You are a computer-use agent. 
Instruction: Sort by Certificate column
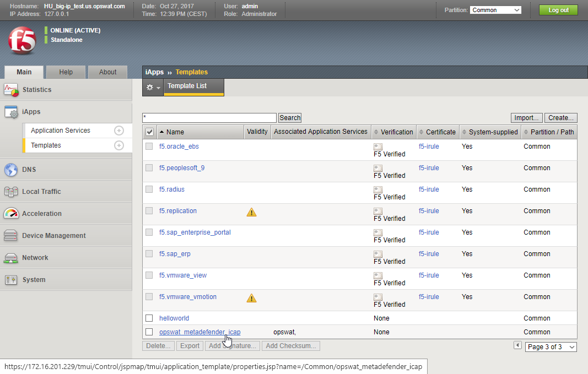(438, 132)
